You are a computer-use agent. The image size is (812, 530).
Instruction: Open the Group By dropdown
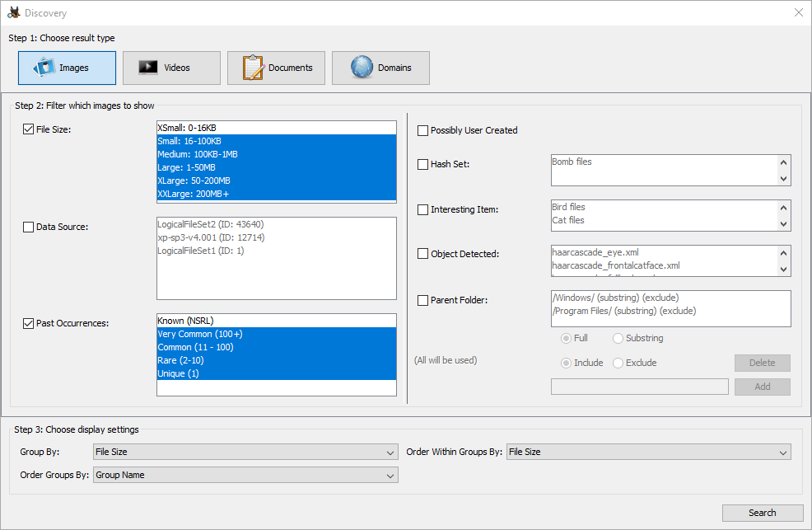click(245, 452)
